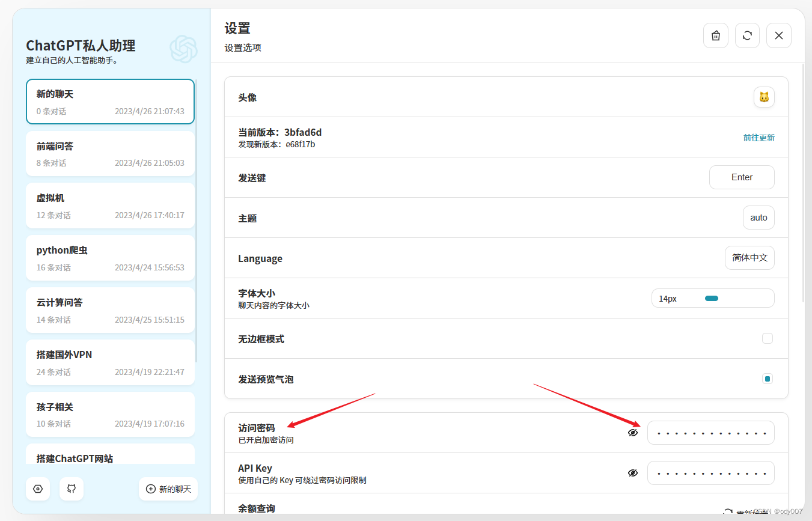
Task: Click the settings panel scrollbar
Action: pos(803,183)
